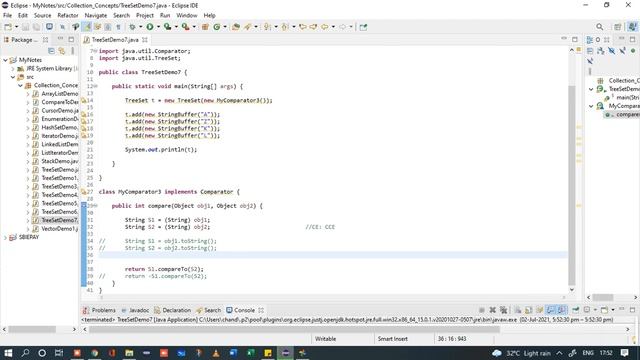This screenshot has height=360, width=640.
Task: Switch to the Declaration tab
Action: click(x=172, y=310)
